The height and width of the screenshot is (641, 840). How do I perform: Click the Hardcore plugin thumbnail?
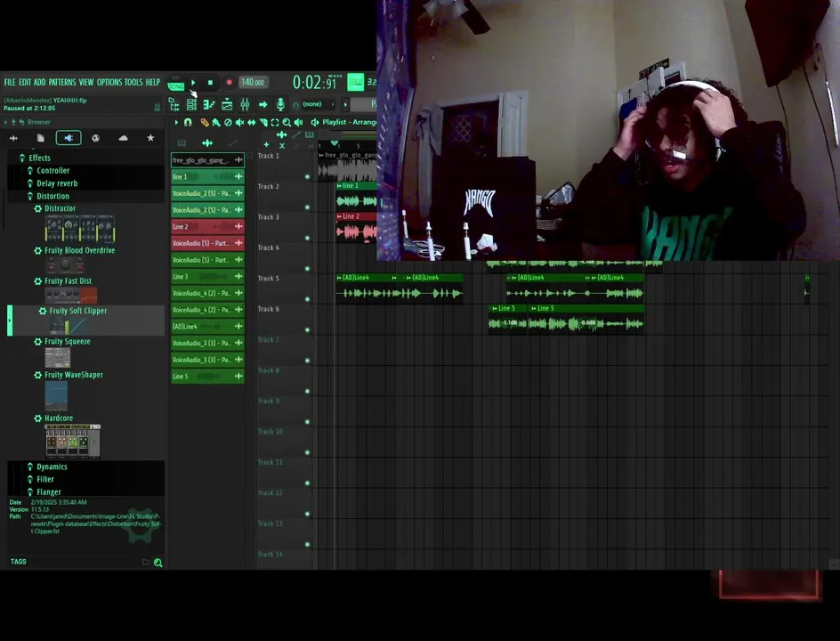click(73, 441)
